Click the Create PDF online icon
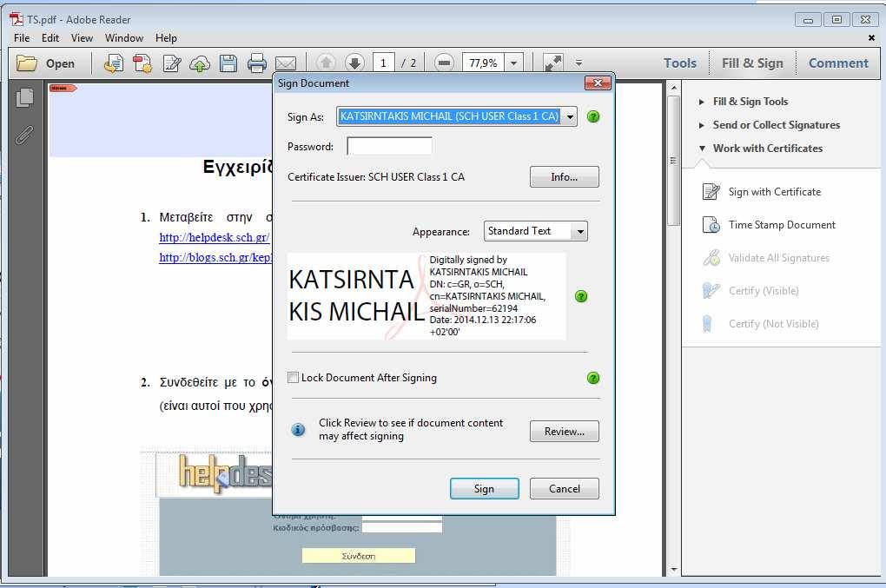 114,63
